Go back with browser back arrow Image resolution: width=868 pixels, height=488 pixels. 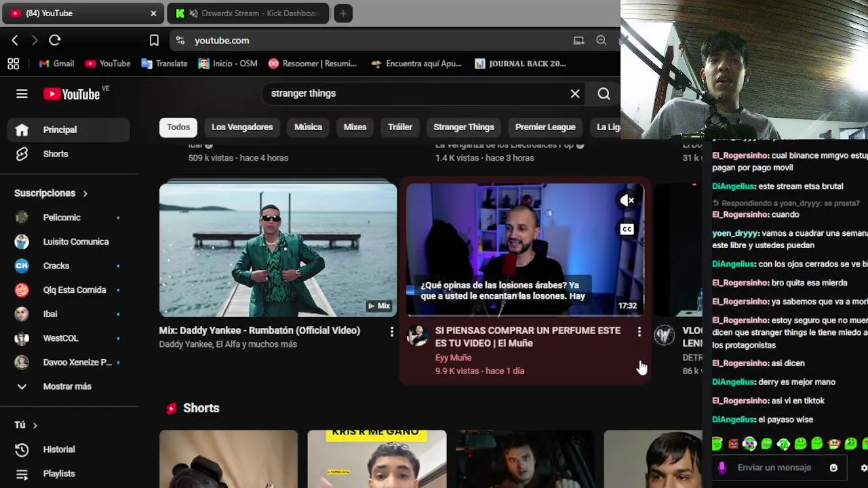[15, 41]
